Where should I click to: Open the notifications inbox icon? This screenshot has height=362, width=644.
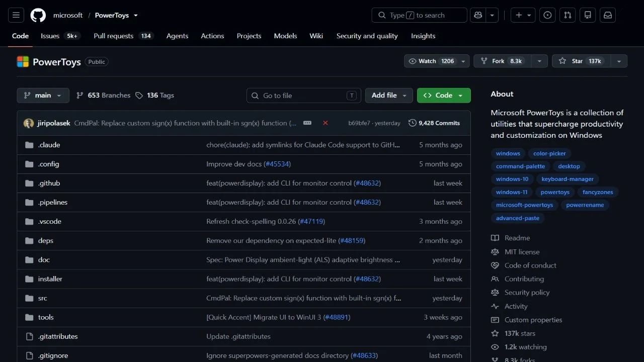608,15
